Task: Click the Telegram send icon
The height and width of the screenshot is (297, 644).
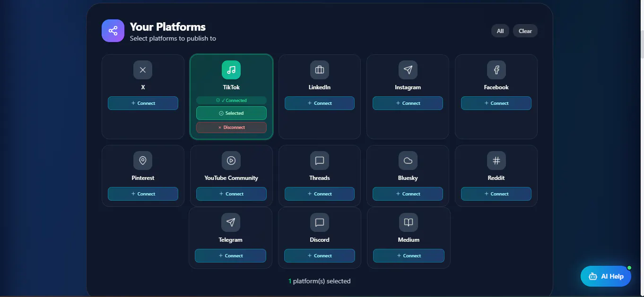Action: coord(231,222)
